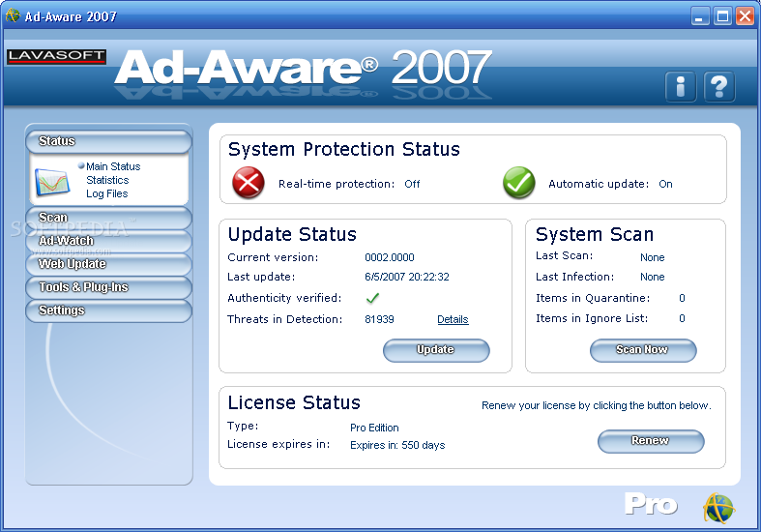Minimize the Ad-Aware 2007 window

pos(699,16)
